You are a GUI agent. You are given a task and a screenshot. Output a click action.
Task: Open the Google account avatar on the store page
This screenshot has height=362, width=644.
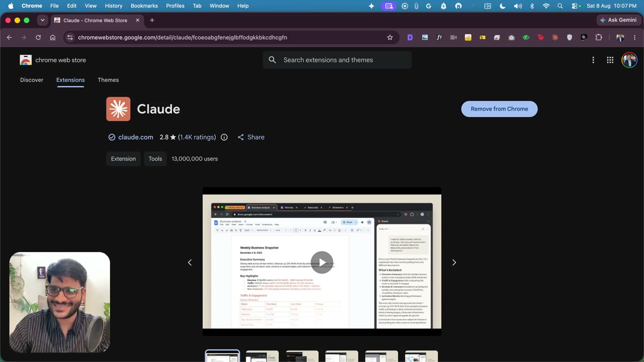[629, 60]
